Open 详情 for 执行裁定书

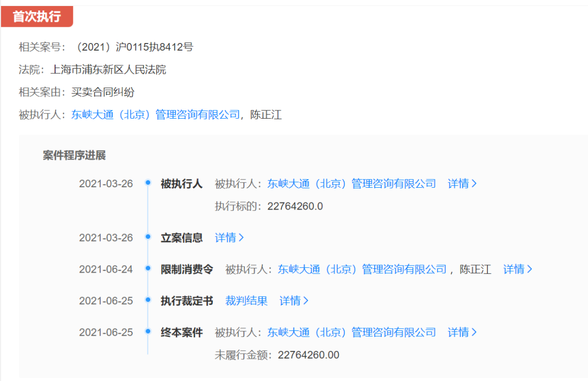click(293, 300)
